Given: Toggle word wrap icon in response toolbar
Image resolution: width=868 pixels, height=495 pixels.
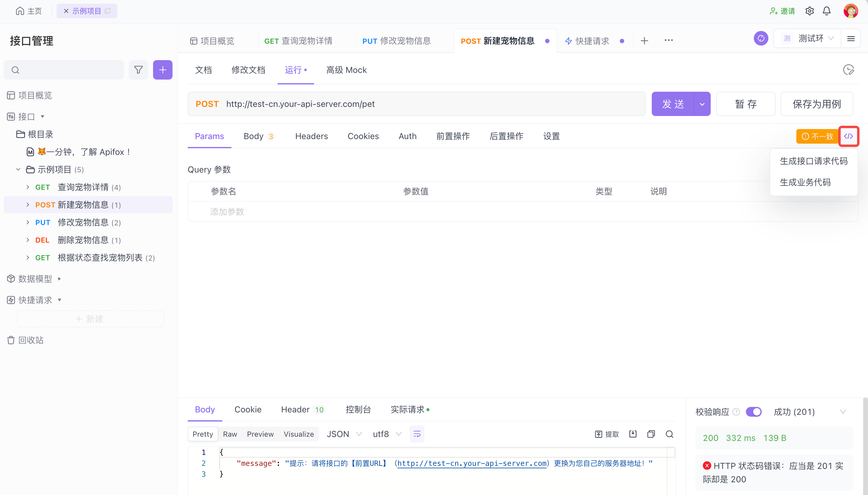Looking at the screenshot, I should point(417,434).
